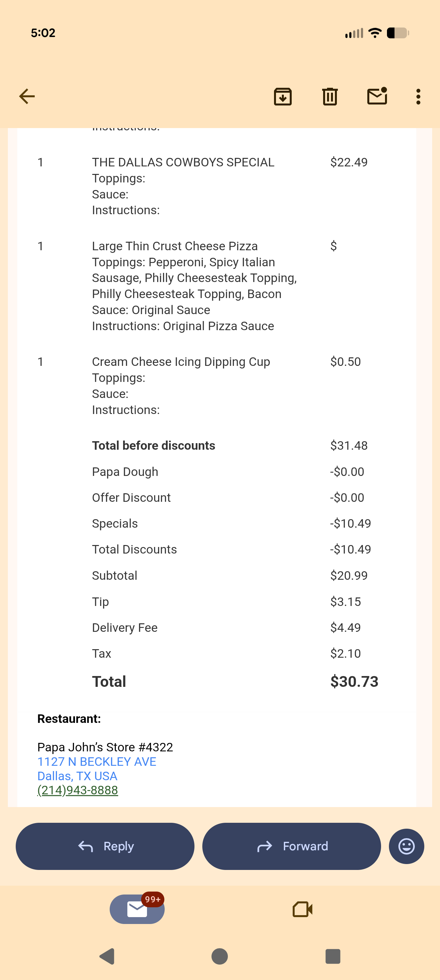Tap the Papa John's Store #4322 text
This screenshot has width=440, height=980.
click(105, 747)
